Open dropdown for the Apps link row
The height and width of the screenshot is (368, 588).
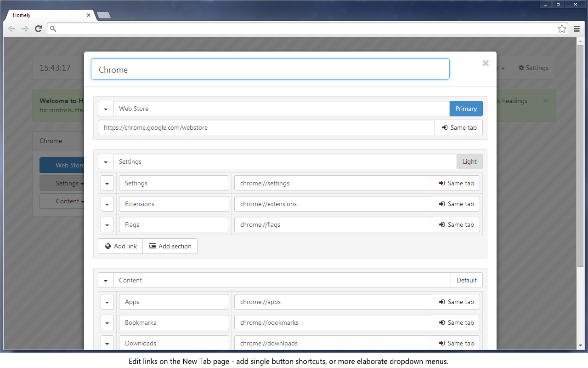(107, 302)
